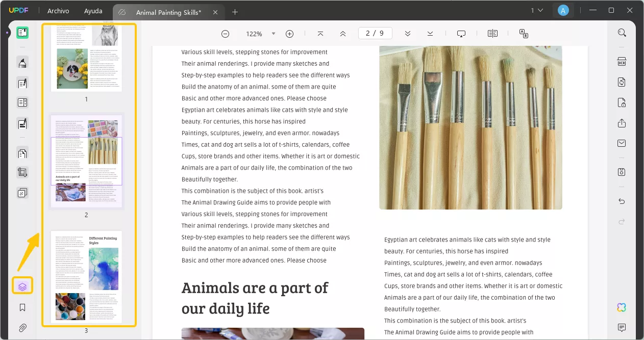Image resolution: width=644 pixels, height=340 pixels.
Task: Close the Animal Painting Skills tab
Action: click(x=214, y=12)
